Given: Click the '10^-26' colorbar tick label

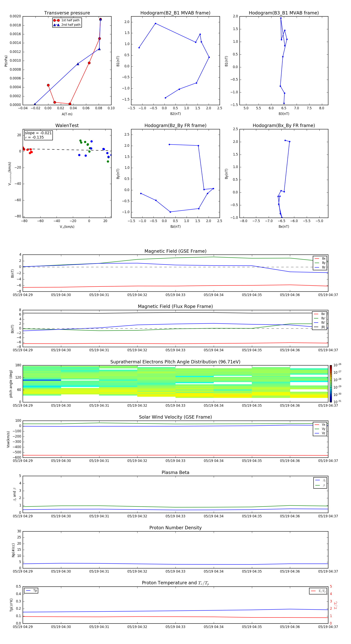Looking at the screenshot, I should [337, 365].
